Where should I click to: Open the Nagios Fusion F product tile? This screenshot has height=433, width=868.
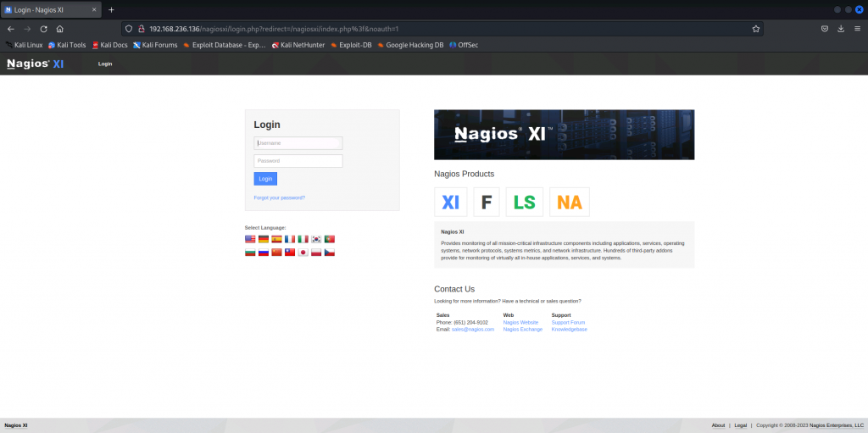[x=487, y=203]
